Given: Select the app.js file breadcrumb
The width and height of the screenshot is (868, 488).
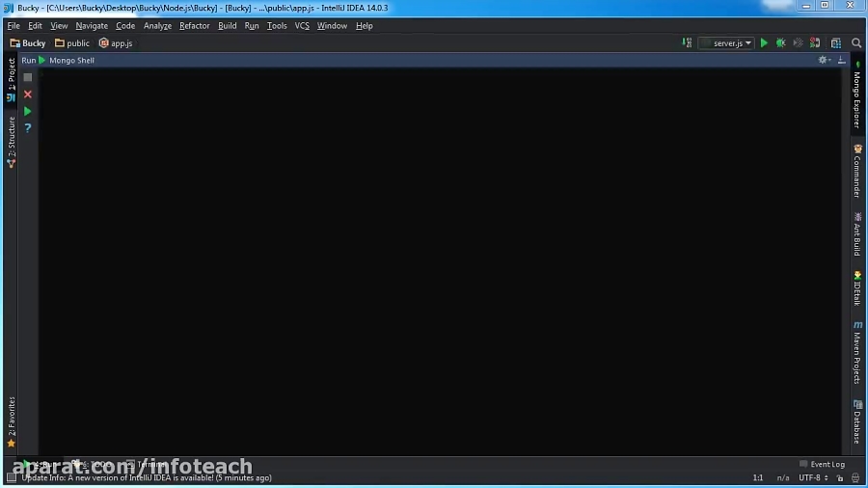Looking at the screenshot, I should [116, 43].
